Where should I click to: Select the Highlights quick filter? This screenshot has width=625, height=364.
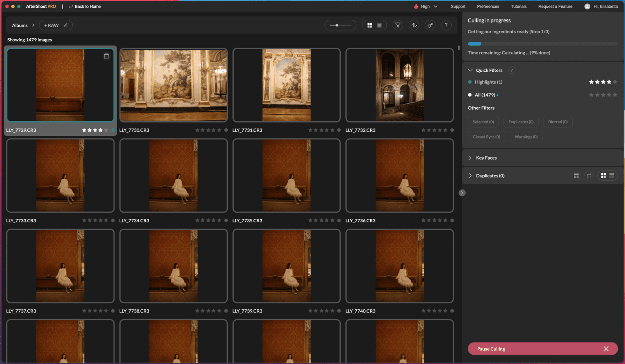(487, 82)
